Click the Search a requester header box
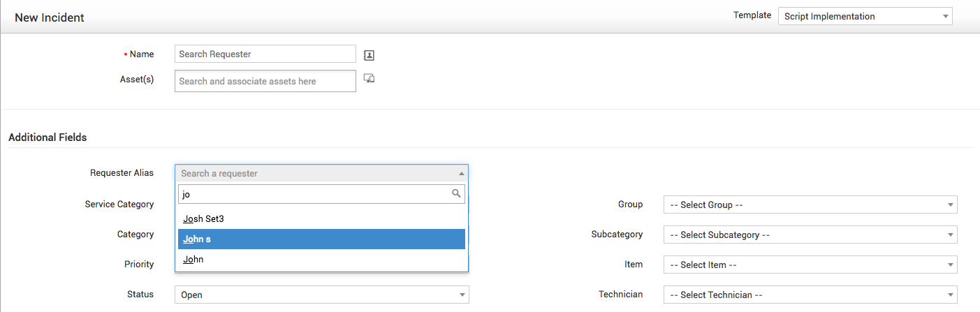This screenshot has width=980, height=312. (x=321, y=173)
